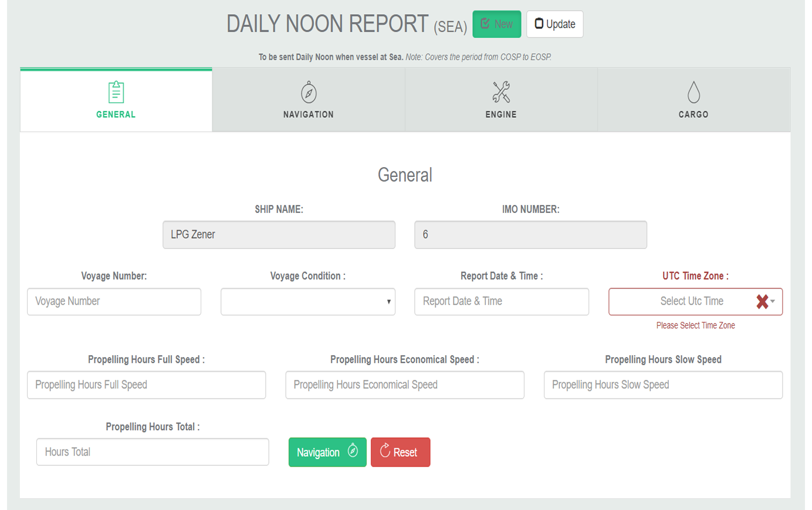The width and height of the screenshot is (812, 510).
Task: Switch to the Engine tab
Action: (501, 100)
